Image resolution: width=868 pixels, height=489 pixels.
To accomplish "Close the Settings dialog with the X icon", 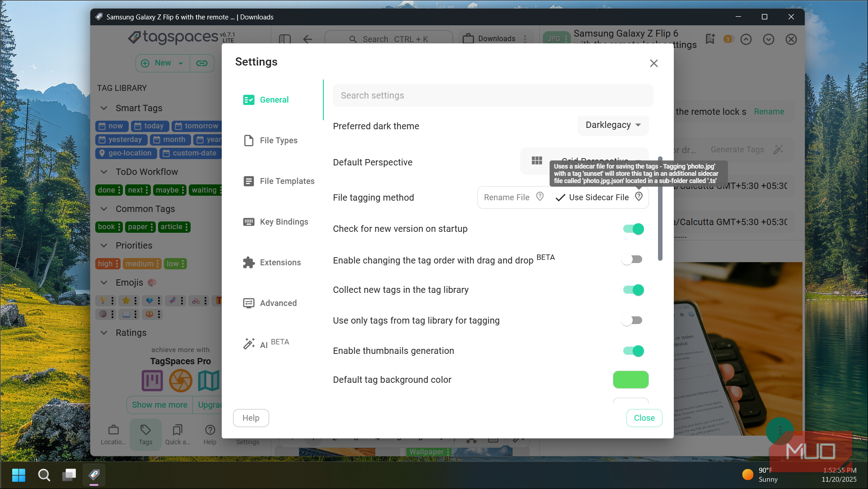I will [x=653, y=63].
